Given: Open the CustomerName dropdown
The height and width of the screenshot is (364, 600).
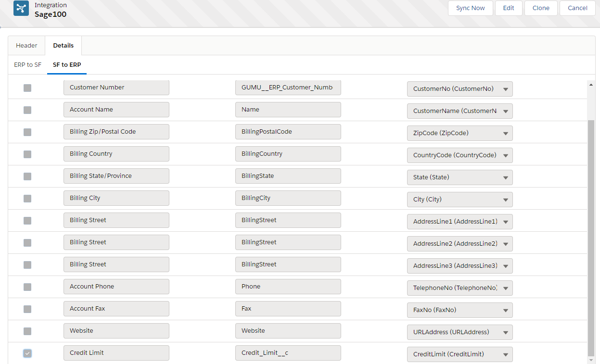Looking at the screenshot, I should click(460, 111).
